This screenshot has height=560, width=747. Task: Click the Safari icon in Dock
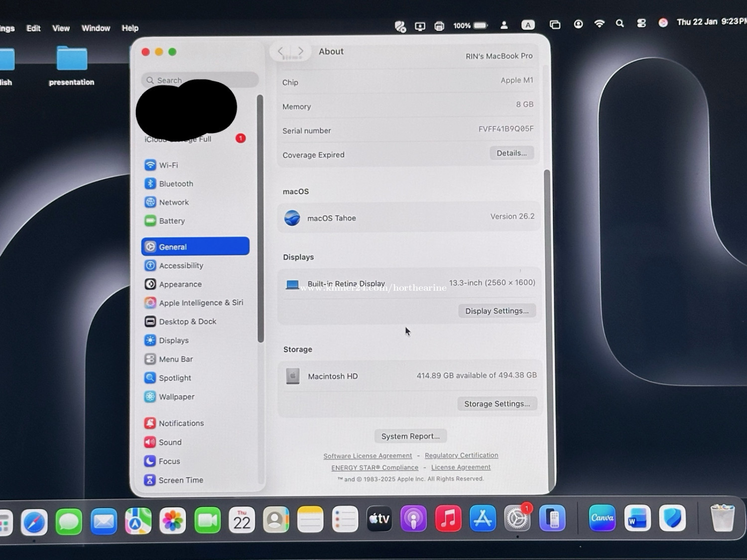tap(34, 521)
